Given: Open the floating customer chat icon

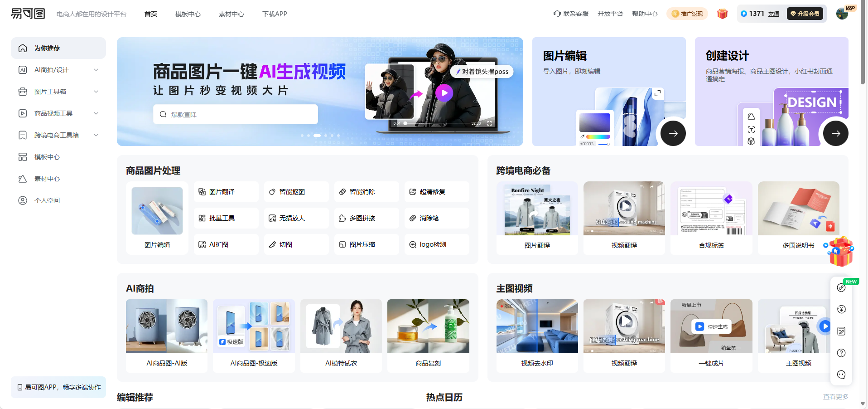Looking at the screenshot, I should coord(841,375).
